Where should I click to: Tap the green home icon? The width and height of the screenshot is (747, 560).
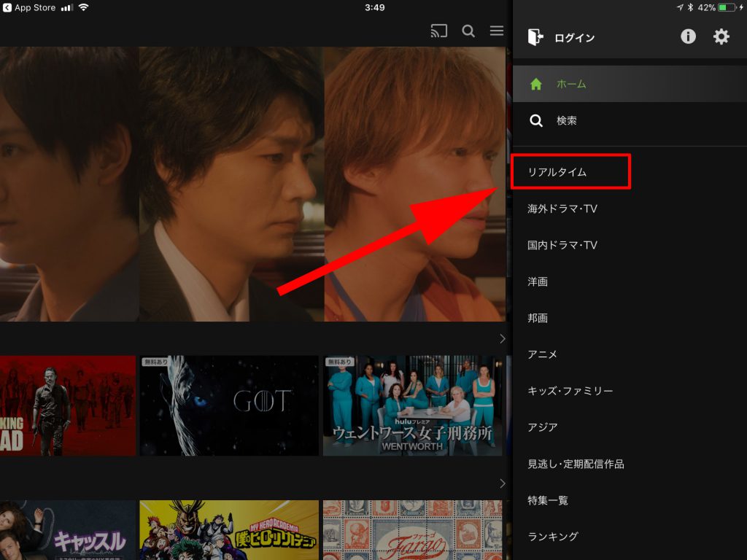[536, 84]
